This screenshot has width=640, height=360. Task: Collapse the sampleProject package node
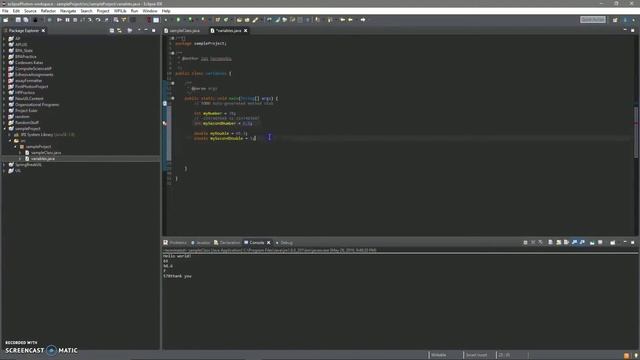point(16,147)
